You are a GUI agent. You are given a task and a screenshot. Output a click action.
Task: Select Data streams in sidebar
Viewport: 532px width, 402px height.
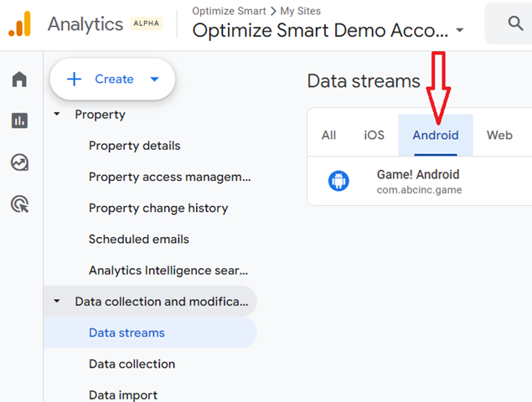(x=150, y=332)
